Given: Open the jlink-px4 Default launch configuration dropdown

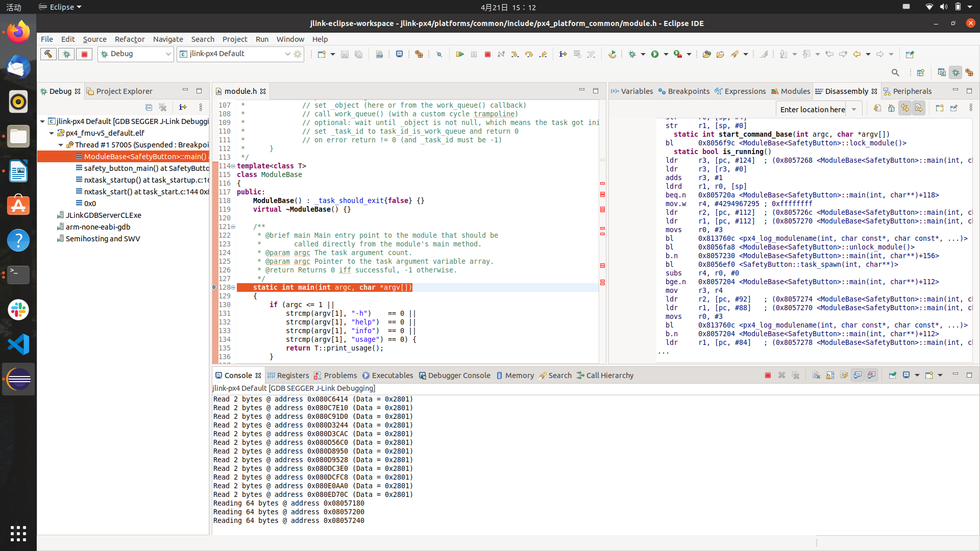Looking at the screenshot, I should [x=287, y=54].
